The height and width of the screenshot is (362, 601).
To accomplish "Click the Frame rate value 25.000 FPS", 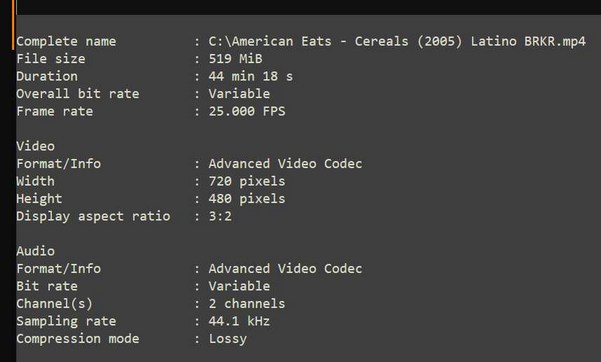I will coord(247,111).
